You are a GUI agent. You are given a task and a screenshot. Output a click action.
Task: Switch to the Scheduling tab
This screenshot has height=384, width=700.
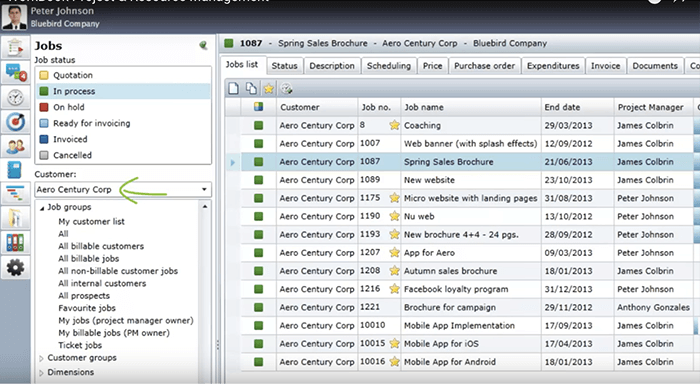pos(389,66)
